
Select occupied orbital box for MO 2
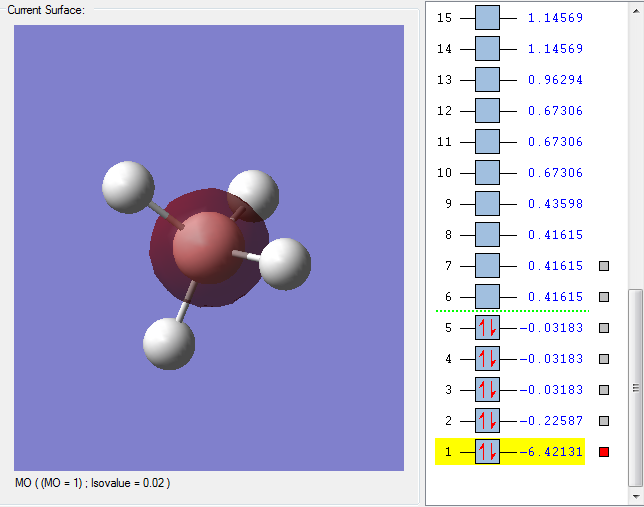point(488,420)
